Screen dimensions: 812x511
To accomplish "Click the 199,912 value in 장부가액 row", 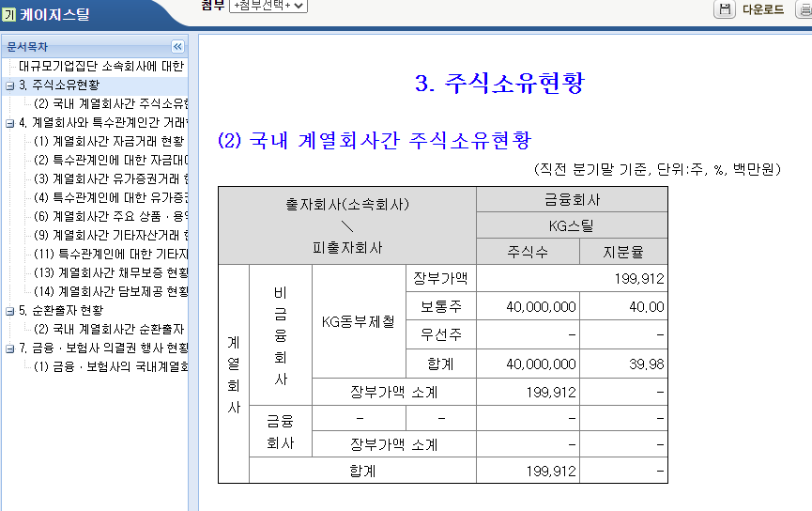I will coord(639,279).
